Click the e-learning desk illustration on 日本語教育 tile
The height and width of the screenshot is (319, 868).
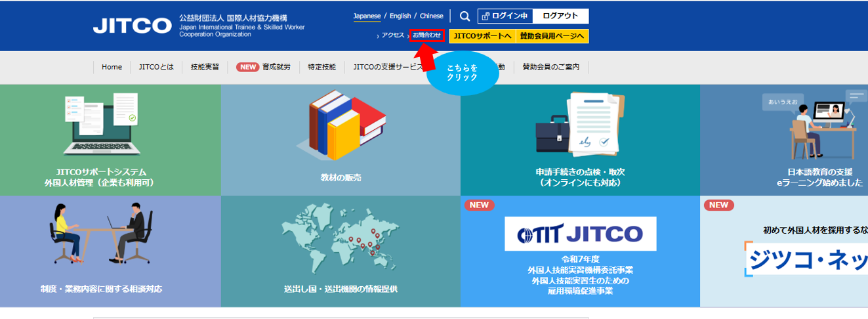click(815, 124)
